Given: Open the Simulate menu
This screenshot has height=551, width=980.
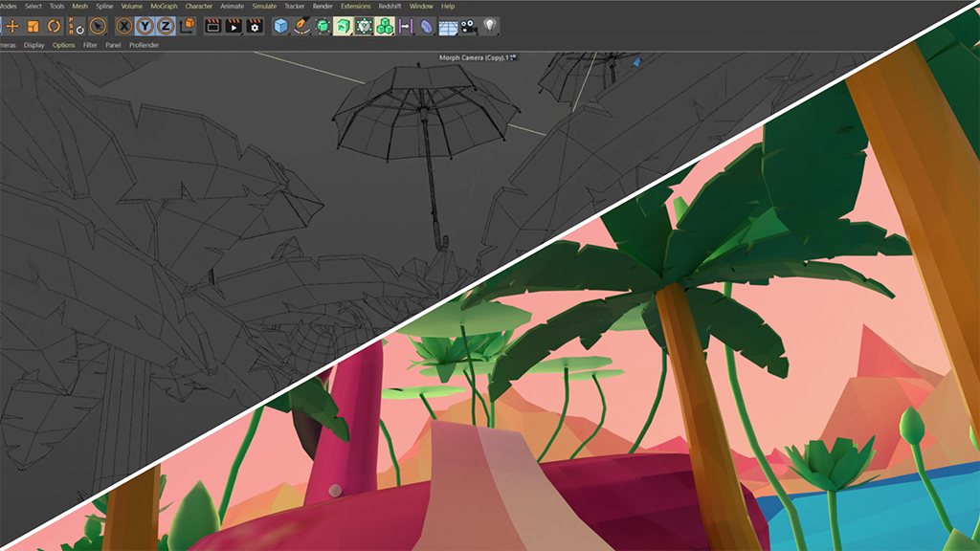Looking at the screenshot, I should coord(264,6).
